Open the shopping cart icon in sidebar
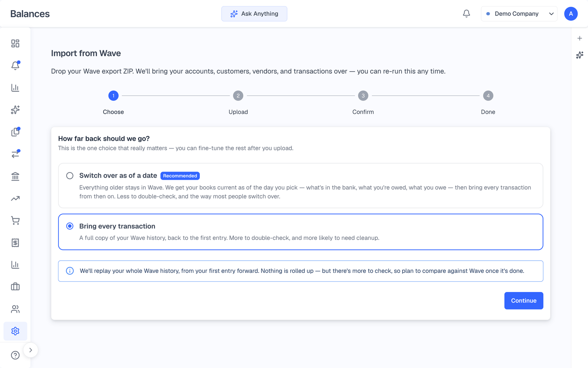Image resolution: width=588 pixels, height=368 pixels. coord(15,220)
